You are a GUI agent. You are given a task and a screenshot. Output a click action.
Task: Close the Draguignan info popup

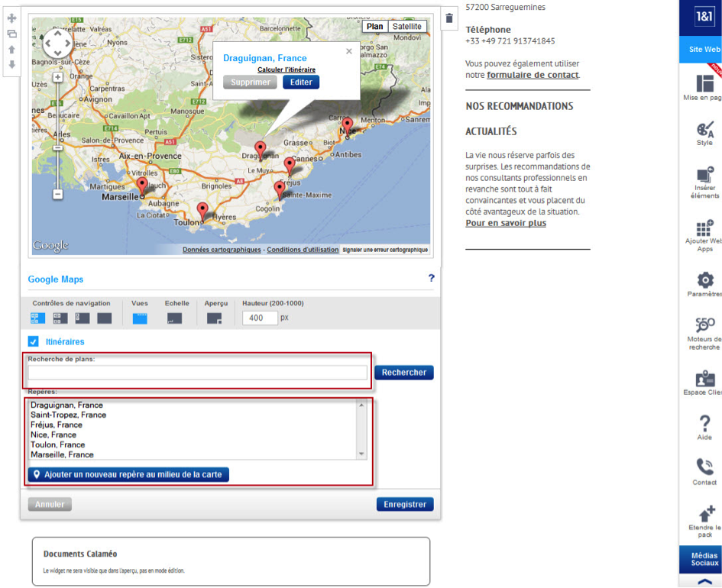(349, 51)
